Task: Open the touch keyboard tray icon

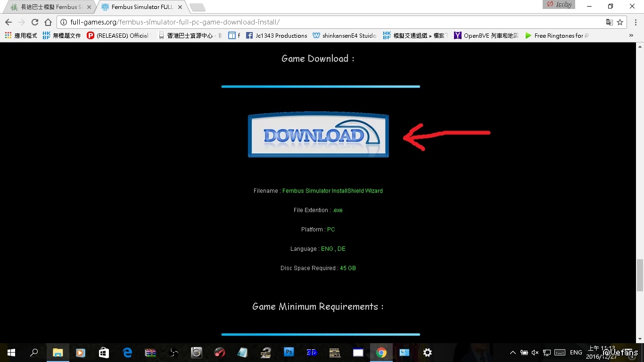Action: (560, 352)
